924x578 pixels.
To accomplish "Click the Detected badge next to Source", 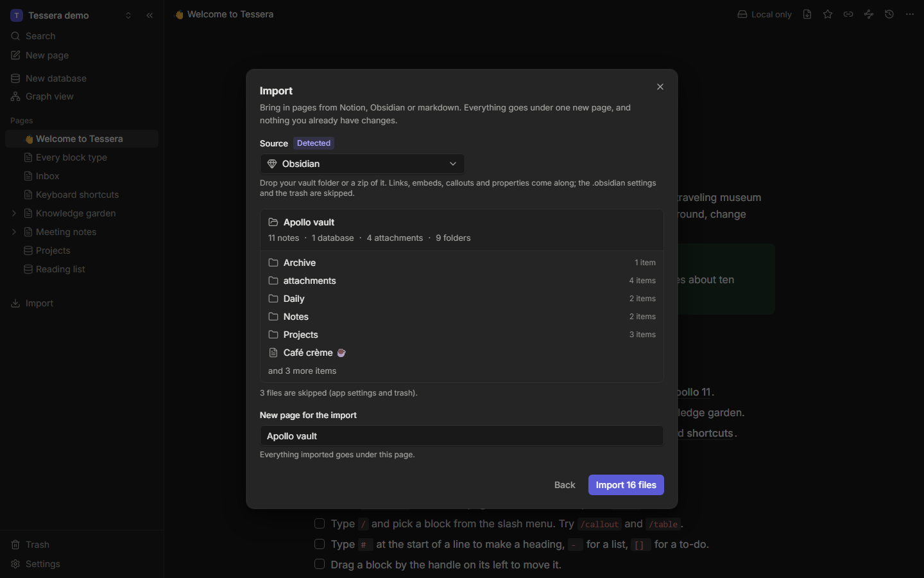I will coord(314,143).
